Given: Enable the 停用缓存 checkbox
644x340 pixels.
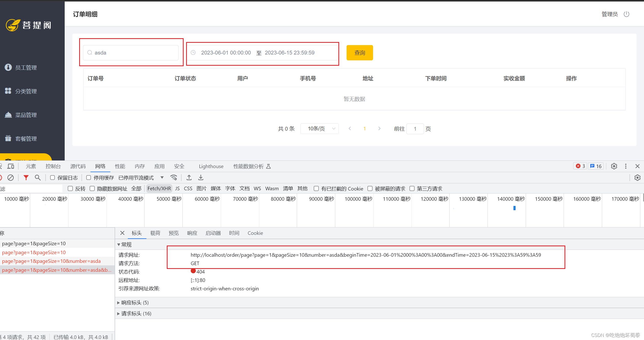Looking at the screenshot, I should (x=88, y=178).
